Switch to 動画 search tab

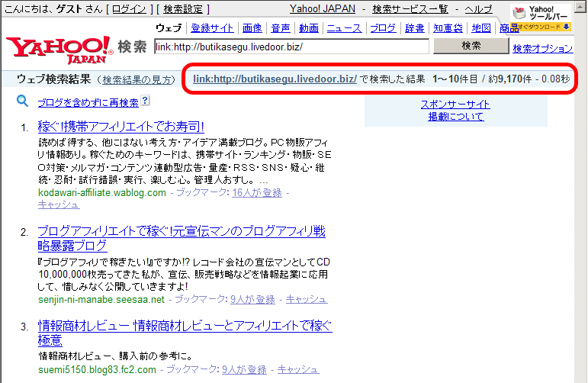[x=309, y=27]
